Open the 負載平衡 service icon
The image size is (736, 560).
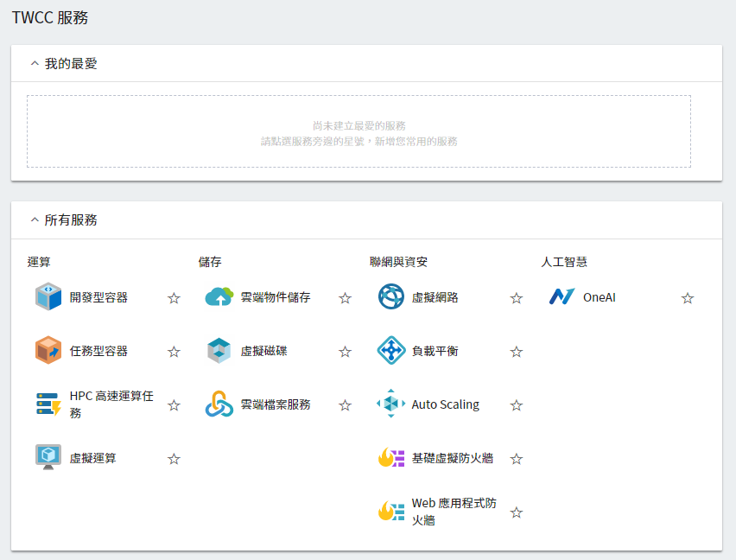[x=390, y=351]
